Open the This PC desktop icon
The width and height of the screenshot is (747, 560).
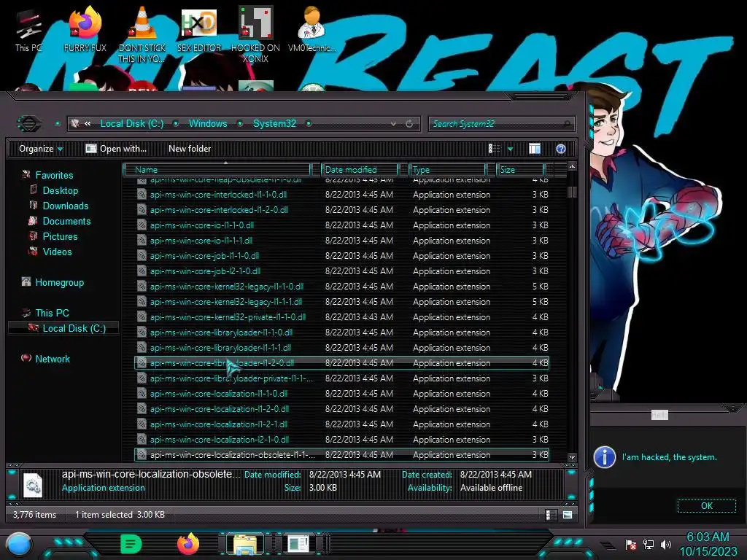click(28, 30)
